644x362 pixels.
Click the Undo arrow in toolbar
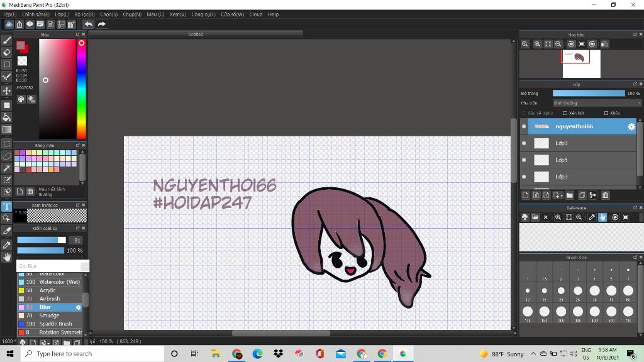(x=88, y=25)
